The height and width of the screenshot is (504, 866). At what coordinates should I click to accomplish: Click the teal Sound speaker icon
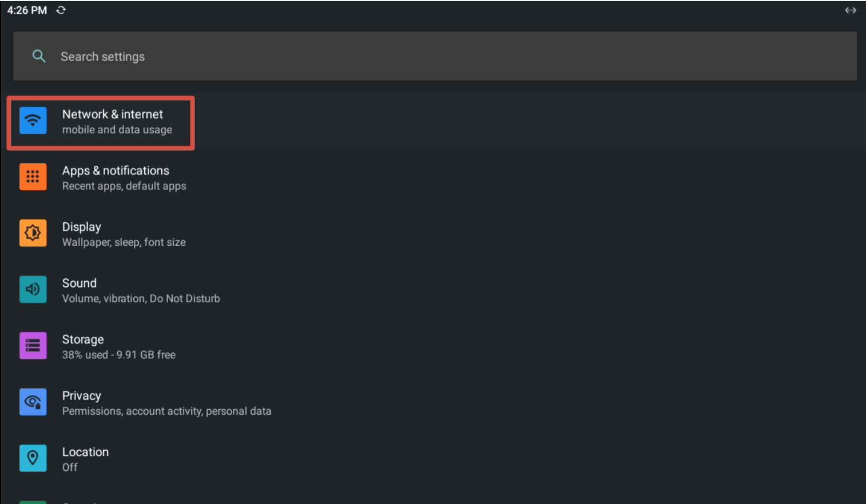point(33,289)
